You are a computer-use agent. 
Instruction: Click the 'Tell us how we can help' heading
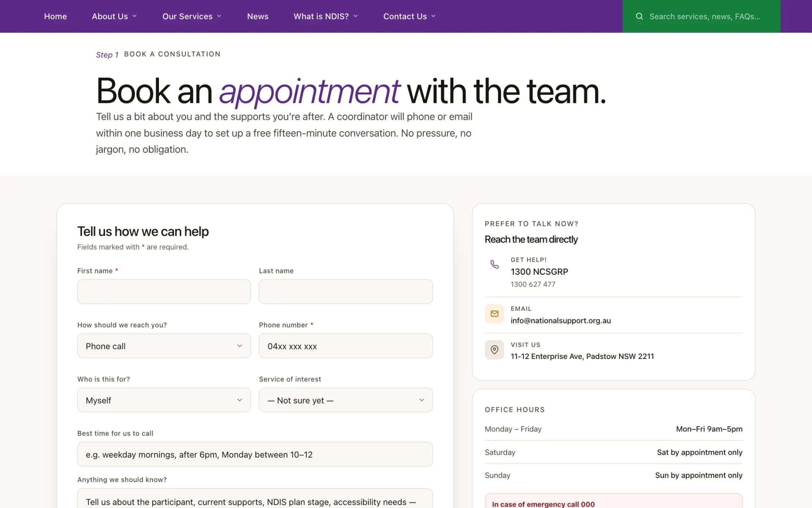(x=143, y=231)
